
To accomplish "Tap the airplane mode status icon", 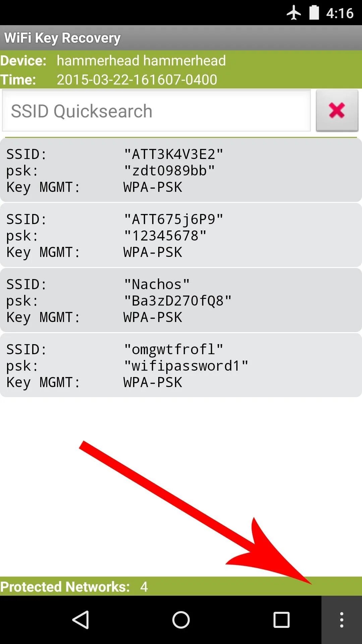I will click(x=294, y=13).
